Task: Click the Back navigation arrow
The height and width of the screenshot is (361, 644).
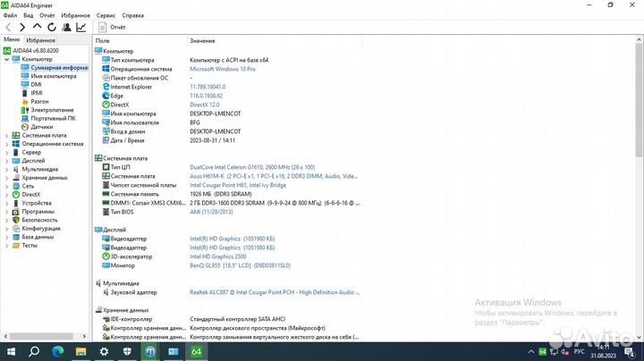Action: [8, 27]
